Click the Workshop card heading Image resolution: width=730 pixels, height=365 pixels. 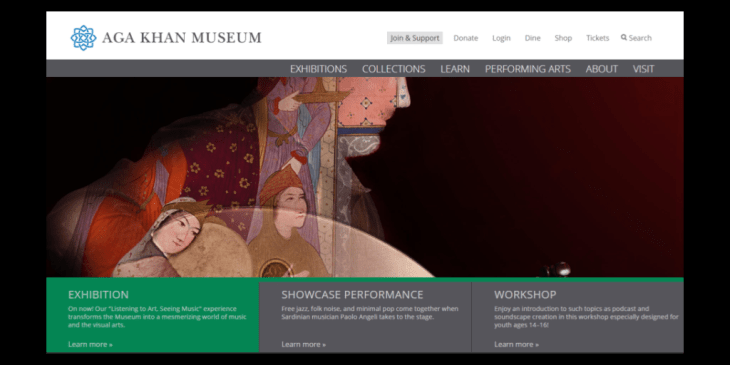pyautogui.click(x=525, y=295)
